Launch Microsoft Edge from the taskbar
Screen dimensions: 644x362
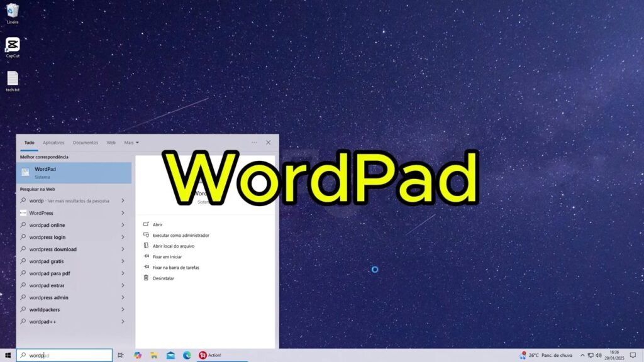pos(187,356)
